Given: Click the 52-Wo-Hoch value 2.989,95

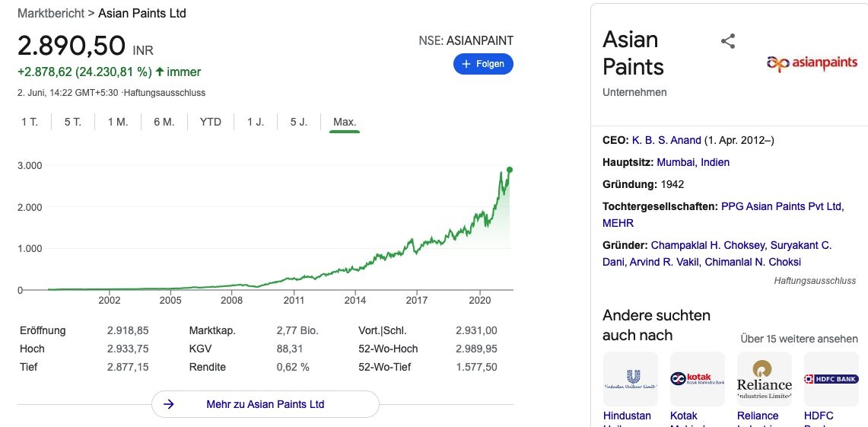Looking at the screenshot, I should pos(476,349).
